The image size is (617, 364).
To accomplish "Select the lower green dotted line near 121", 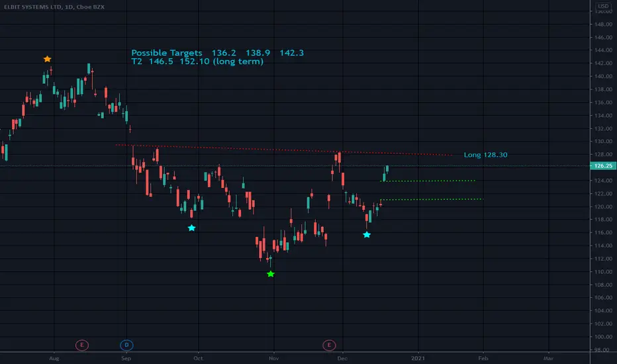I will coord(432,199).
